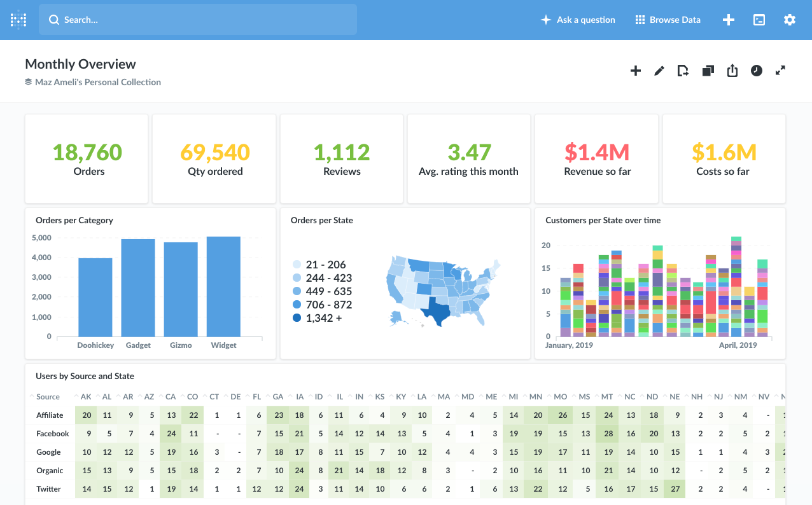Click the 69,540 Qty ordered card
The width and height of the screenshot is (812, 505).
214,159
